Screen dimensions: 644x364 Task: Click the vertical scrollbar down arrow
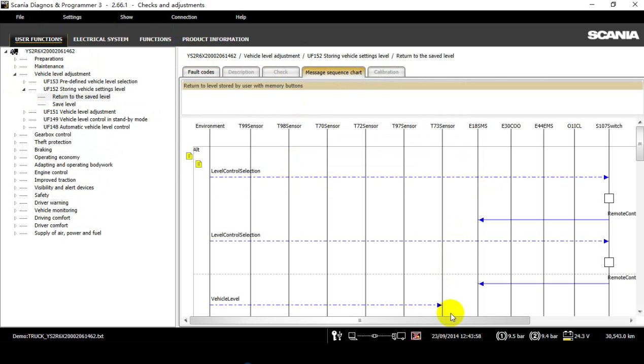(x=639, y=312)
